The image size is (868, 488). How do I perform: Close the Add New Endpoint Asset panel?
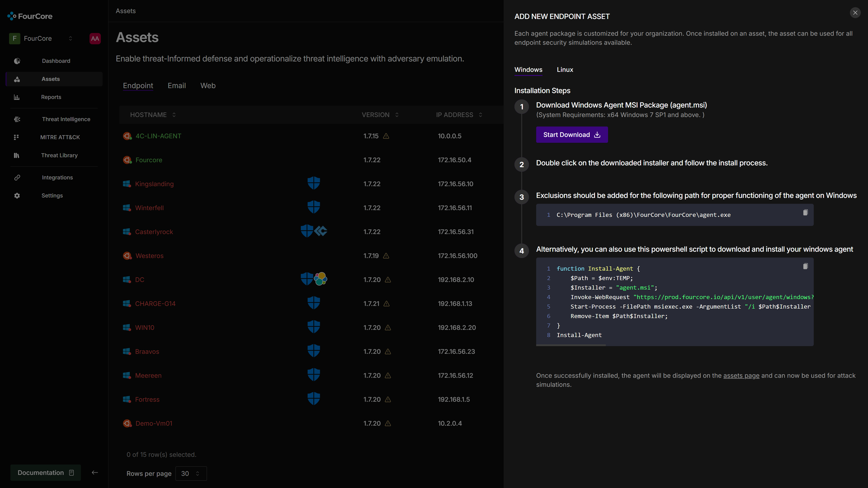pos(855,13)
